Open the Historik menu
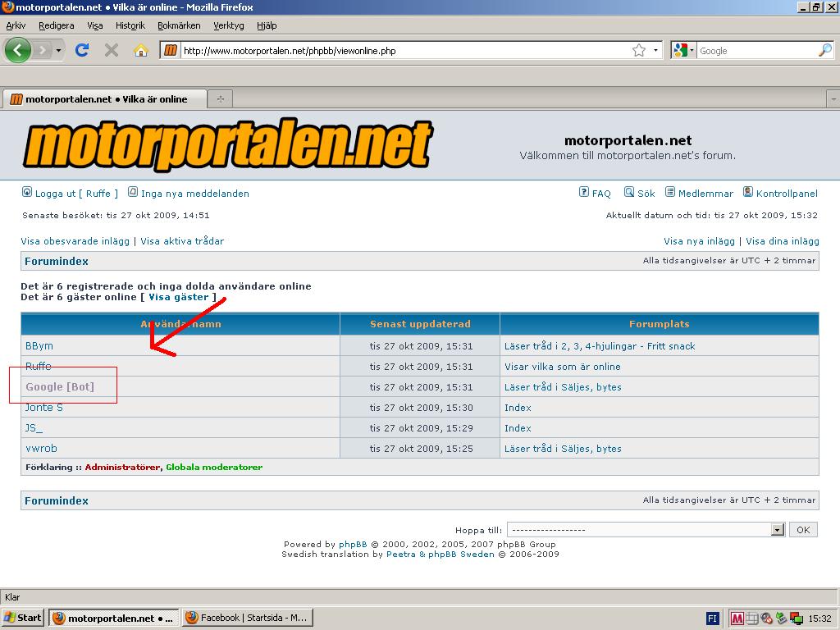The width and height of the screenshot is (840, 630). (130, 25)
